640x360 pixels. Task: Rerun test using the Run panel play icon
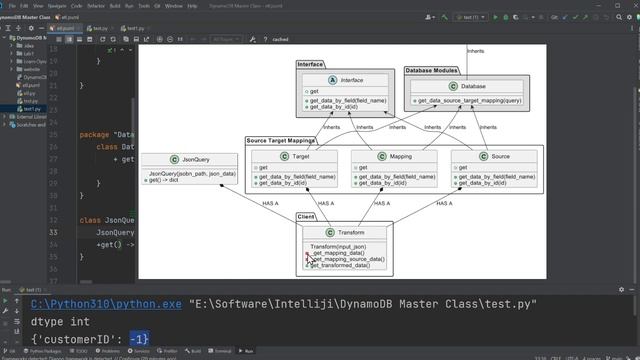tap(5, 301)
